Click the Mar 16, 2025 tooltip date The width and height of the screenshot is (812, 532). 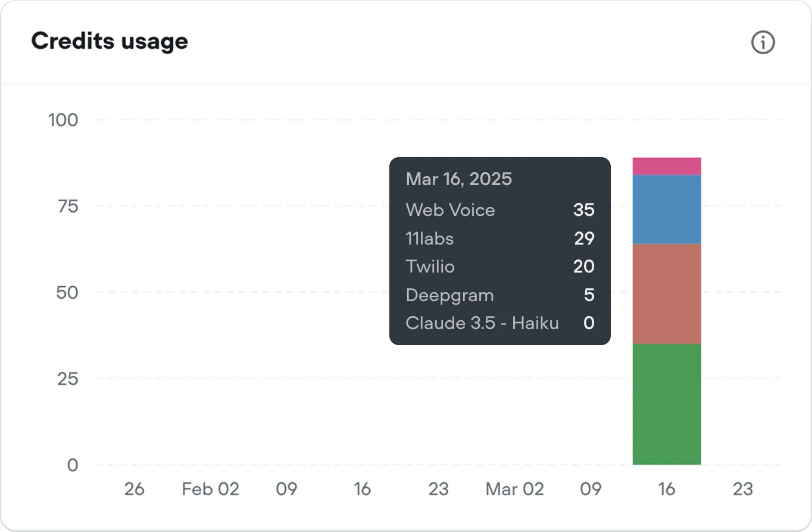[x=458, y=179]
